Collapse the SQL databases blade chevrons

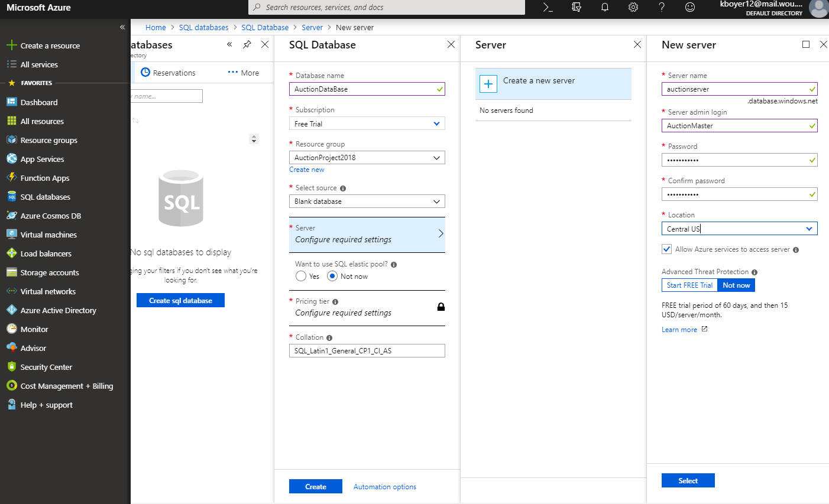229,44
